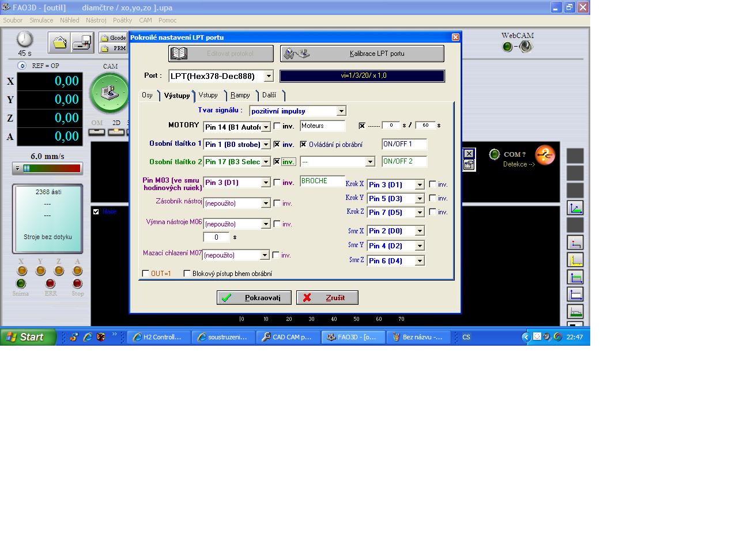Click the red ERR indicator light
Screen dimensions: 747x560
click(x=51, y=283)
